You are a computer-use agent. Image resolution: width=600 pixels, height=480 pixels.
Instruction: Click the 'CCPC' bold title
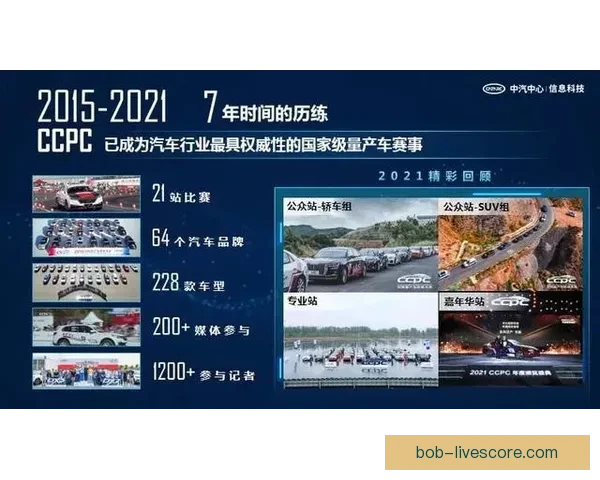point(65,141)
